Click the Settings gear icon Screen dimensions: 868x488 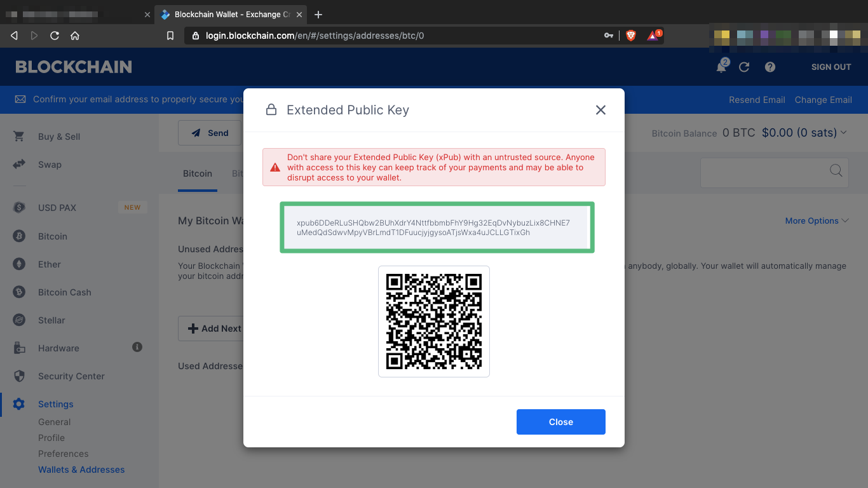point(19,404)
